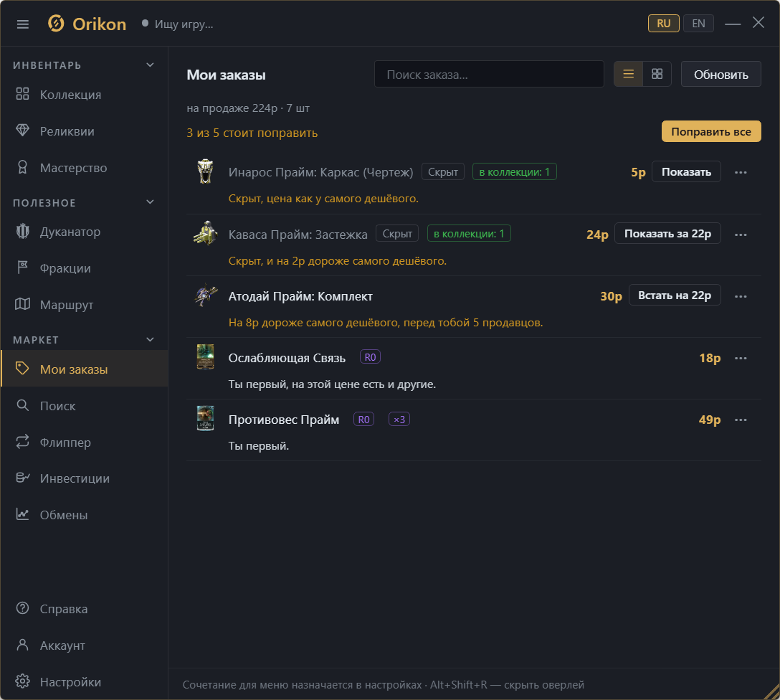The image size is (780, 700).
Task: Click the Поправить все button
Action: coord(711,131)
